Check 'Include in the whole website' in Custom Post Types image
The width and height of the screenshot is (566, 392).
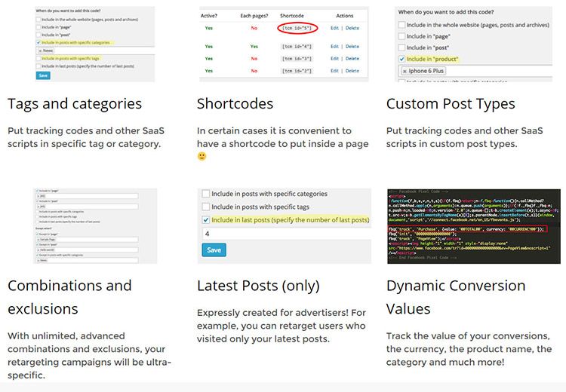pos(401,25)
